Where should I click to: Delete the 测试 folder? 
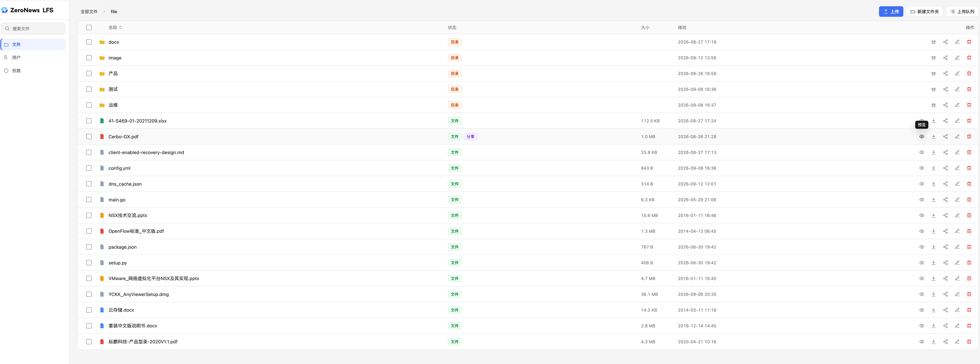pos(969,89)
